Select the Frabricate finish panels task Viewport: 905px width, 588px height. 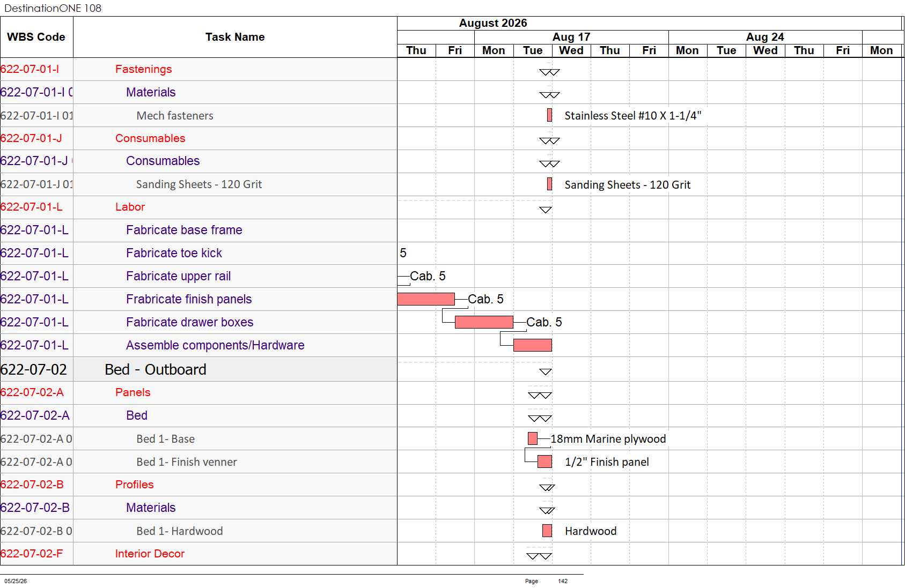click(x=189, y=299)
